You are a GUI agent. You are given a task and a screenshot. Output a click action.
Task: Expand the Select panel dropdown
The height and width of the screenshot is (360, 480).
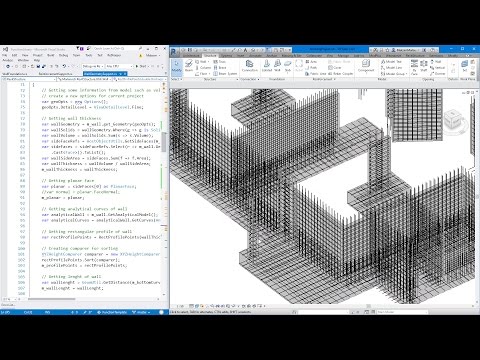[x=176, y=79]
